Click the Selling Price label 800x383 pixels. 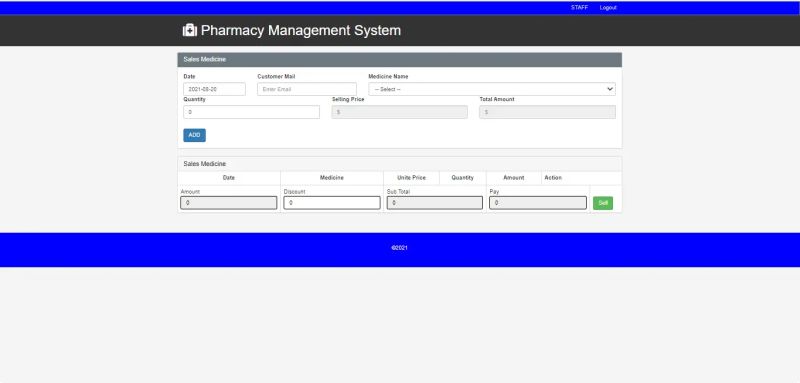pos(348,99)
